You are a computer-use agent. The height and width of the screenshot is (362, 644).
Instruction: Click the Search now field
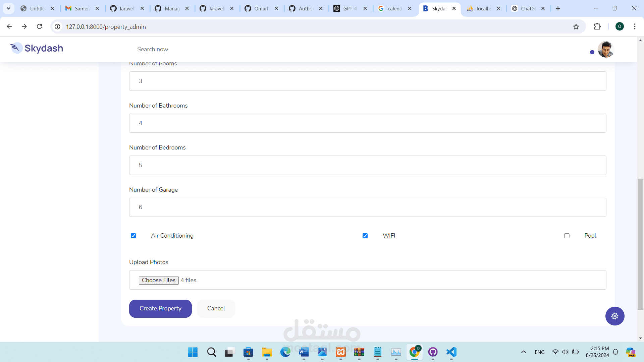(153, 49)
